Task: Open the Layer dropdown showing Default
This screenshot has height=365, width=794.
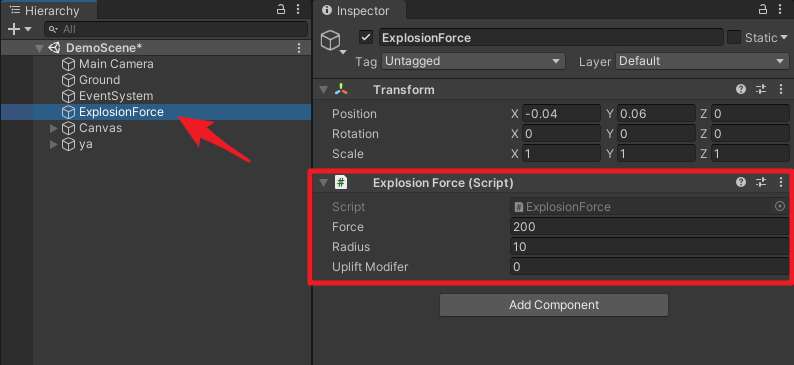Action: 702,61
